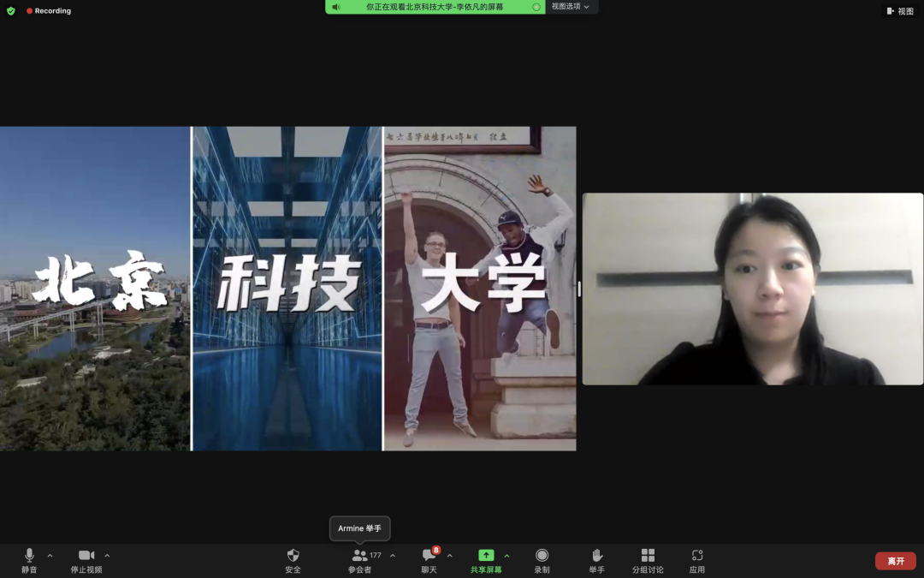This screenshot has height=578, width=924.
Task: Click the speaker's video thumbnail
Action: [x=753, y=289]
